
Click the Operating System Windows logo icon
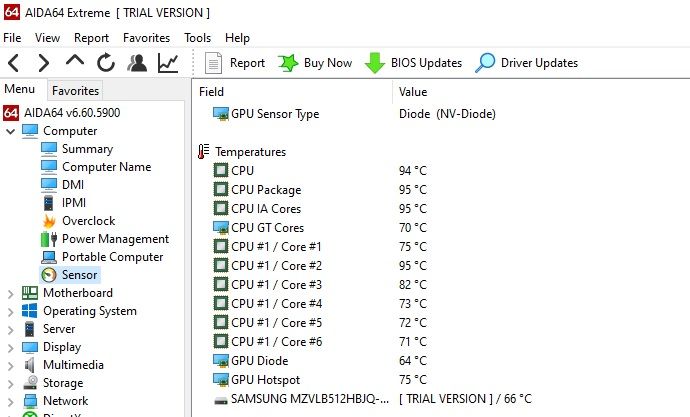coord(30,311)
